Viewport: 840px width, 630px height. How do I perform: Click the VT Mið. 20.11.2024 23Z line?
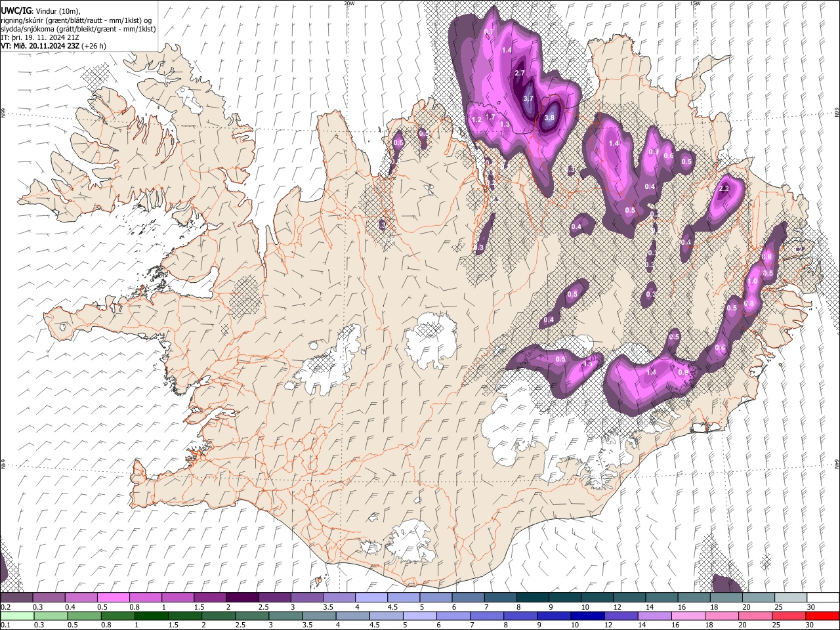pyautogui.click(x=54, y=46)
